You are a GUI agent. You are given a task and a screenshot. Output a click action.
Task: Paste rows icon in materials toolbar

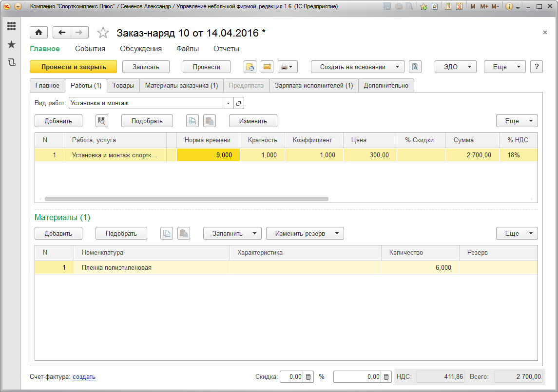[184, 233]
